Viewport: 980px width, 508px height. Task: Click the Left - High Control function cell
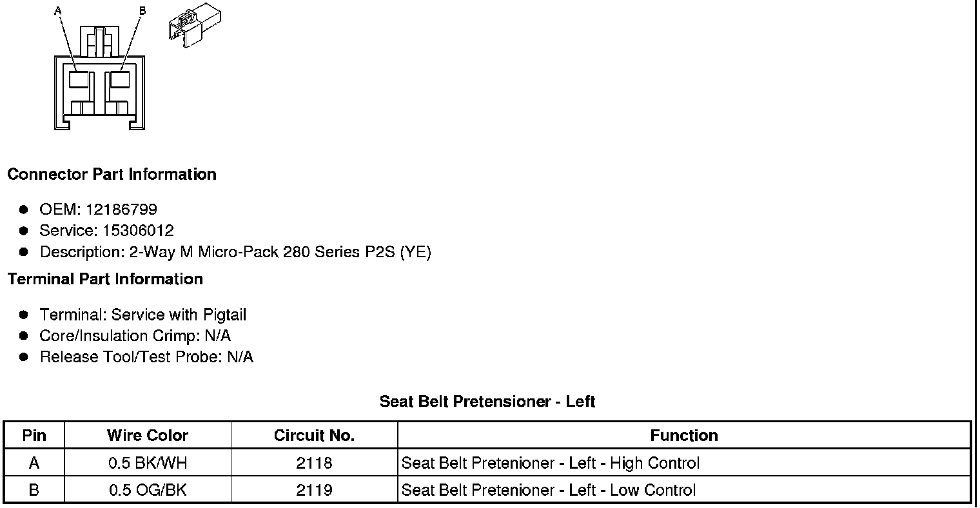click(x=550, y=463)
